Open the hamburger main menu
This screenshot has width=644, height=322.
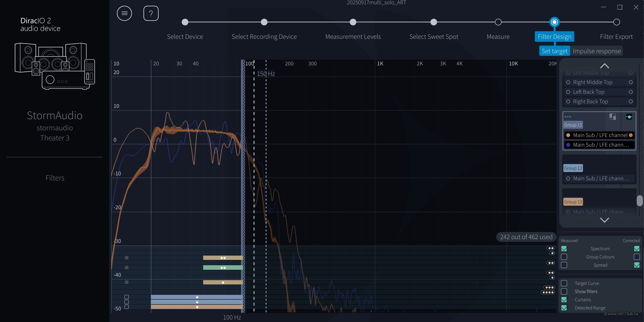click(x=124, y=13)
